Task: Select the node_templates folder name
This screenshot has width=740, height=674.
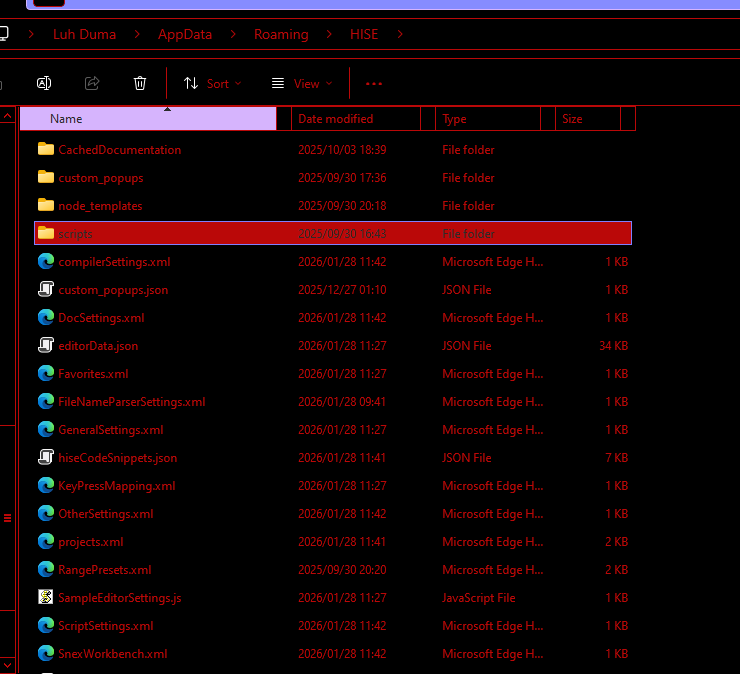Action: 101,206
